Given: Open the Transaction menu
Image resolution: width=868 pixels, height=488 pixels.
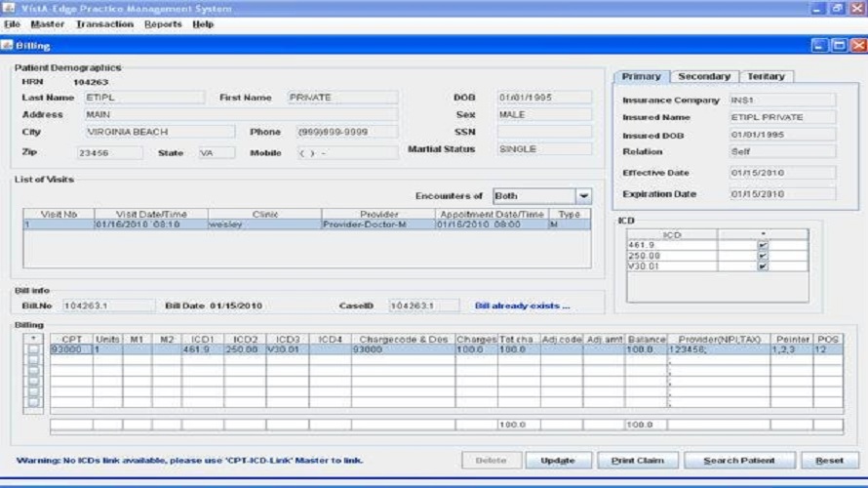Looking at the screenshot, I should click(x=104, y=24).
